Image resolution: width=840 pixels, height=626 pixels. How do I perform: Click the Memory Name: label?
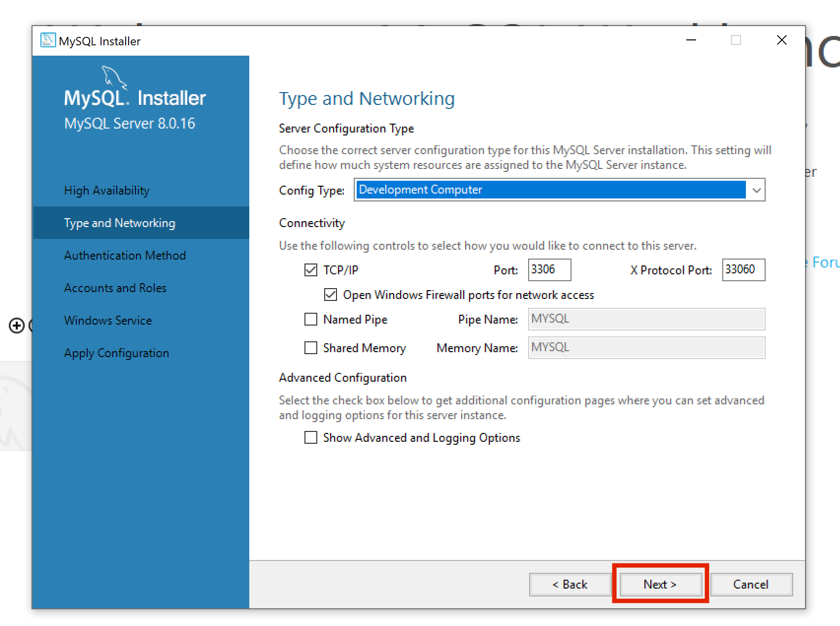477,348
